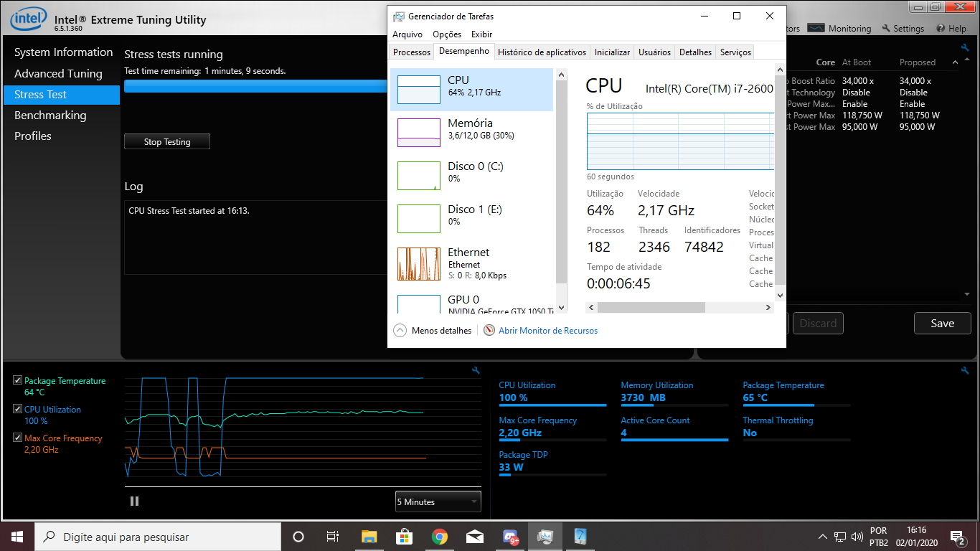980x551 pixels.
Task: Click the Stop Testing button
Action: (167, 141)
